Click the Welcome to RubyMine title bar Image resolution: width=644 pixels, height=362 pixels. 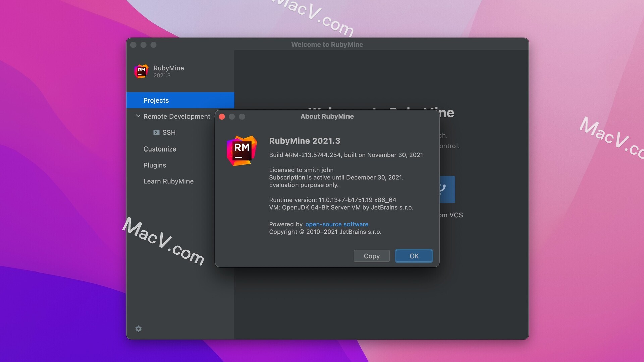coord(327,45)
